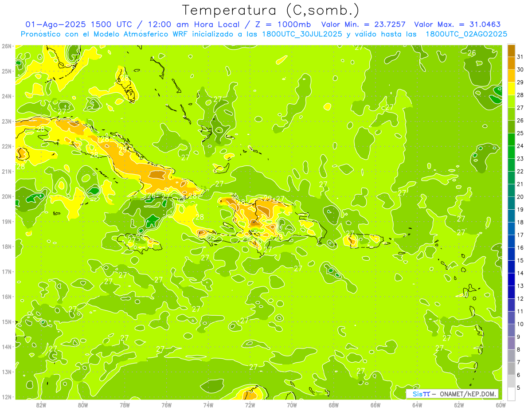Click the color scale label 30
Viewport: 532px width, 411px height.
click(520, 70)
